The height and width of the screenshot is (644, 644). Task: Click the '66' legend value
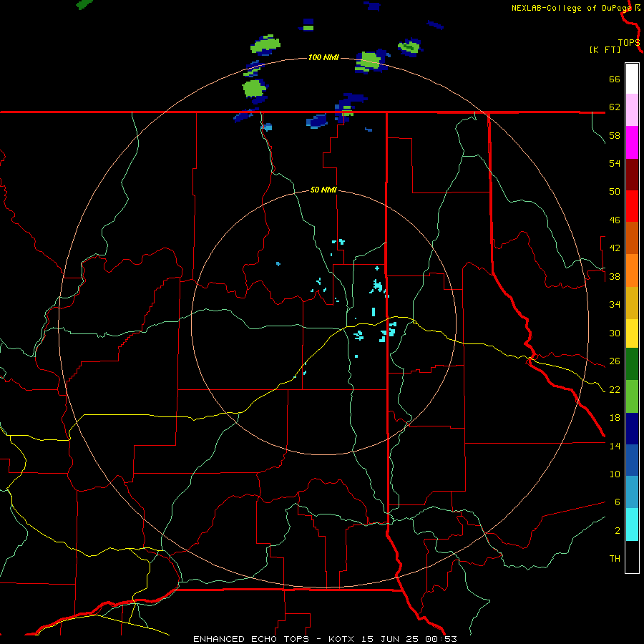(615, 79)
